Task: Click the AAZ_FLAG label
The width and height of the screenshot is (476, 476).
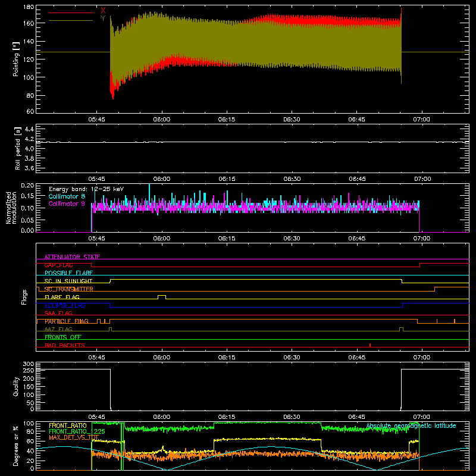Action: coord(58,329)
